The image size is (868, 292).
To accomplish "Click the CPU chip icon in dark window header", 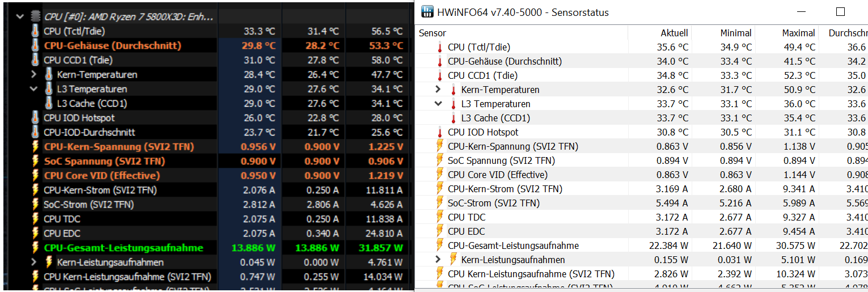I will [36, 16].
